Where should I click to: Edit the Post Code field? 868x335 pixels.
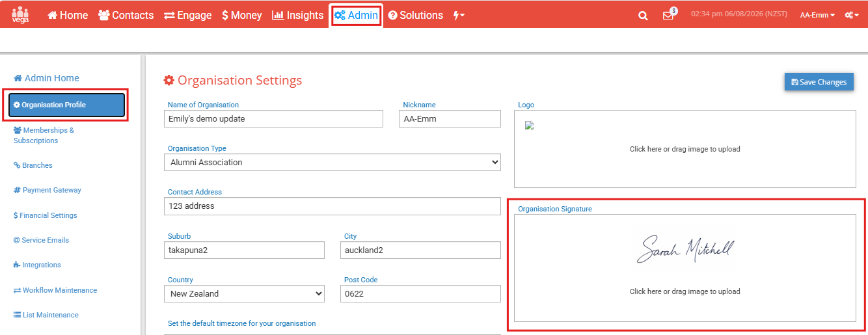click(x=420, y=294)
